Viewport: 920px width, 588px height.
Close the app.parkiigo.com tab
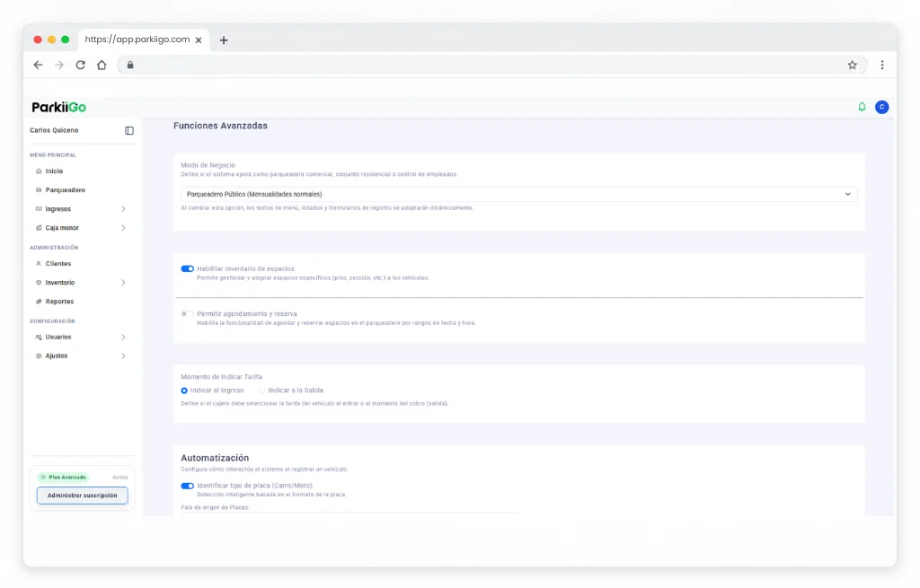click(x=199, y=39)
